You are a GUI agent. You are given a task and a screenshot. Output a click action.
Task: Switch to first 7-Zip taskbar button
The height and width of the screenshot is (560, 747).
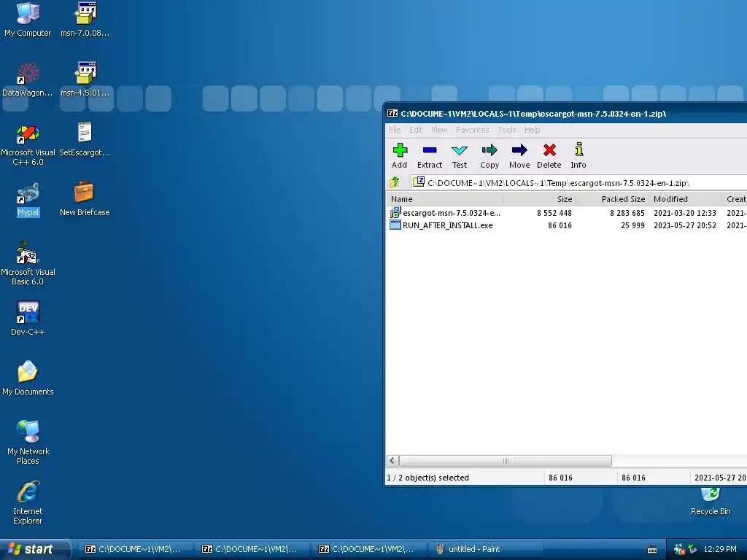pos(134,549)
